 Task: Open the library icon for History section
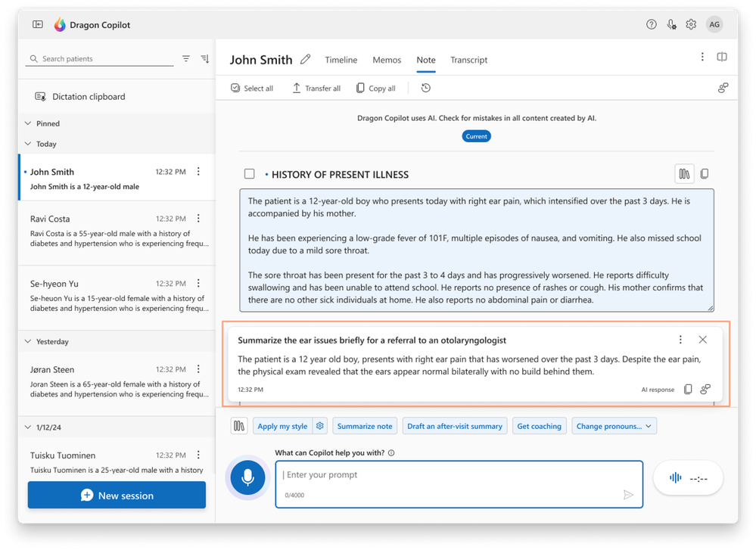(684, 173)
